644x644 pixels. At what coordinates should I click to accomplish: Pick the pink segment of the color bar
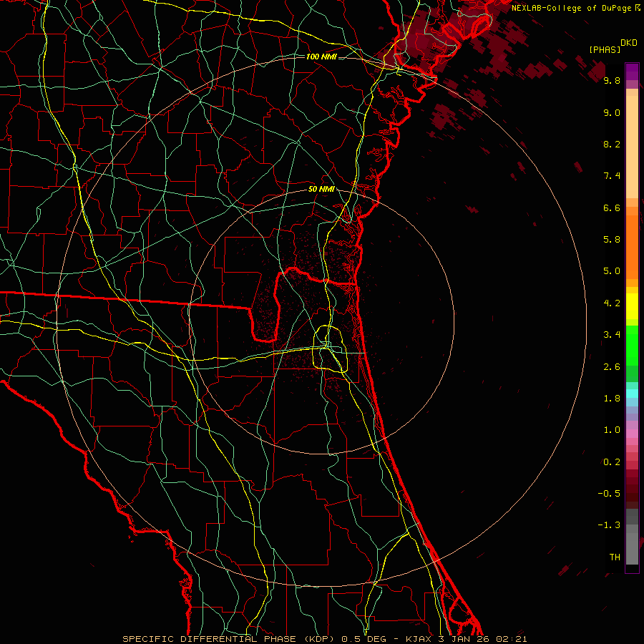click(632, 434)
